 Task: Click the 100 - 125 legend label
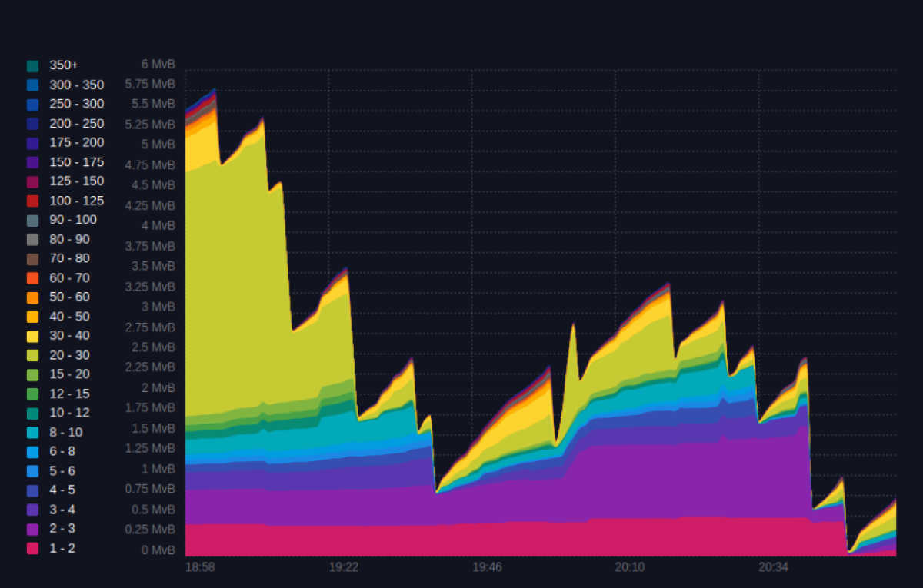pyautogui.click(x=76, y=201)
